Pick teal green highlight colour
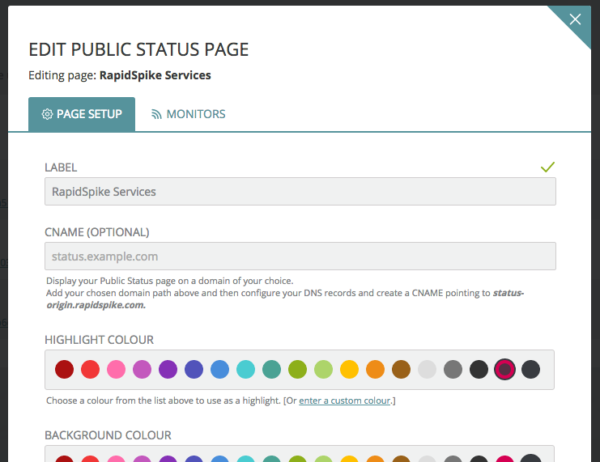The image size is (600, 462). (272, 369)
